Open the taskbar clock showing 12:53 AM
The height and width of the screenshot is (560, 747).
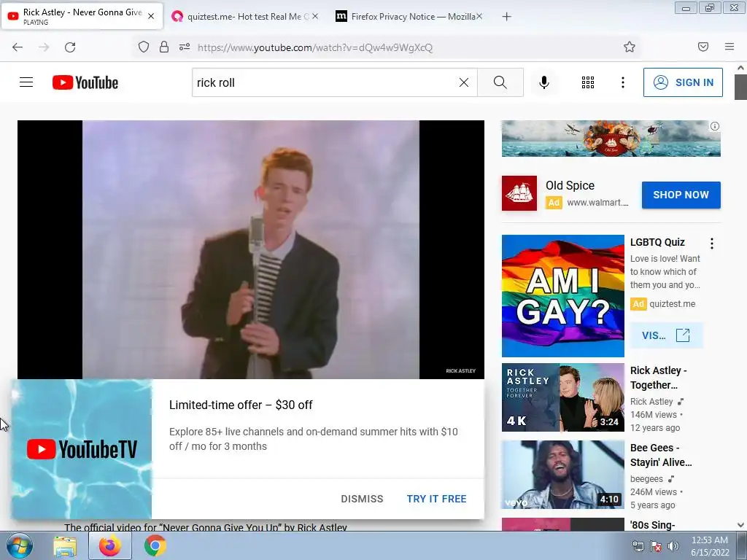pos(710,545)
